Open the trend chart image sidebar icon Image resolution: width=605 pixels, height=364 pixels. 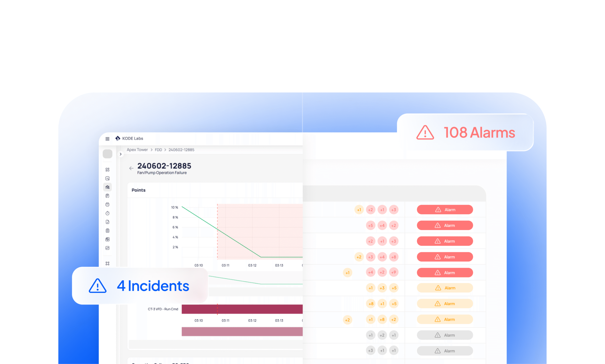[x=108, y=248]
